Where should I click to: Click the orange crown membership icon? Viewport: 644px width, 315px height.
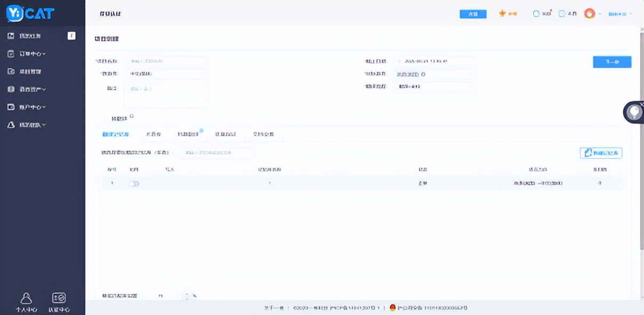tap(502, 14)
